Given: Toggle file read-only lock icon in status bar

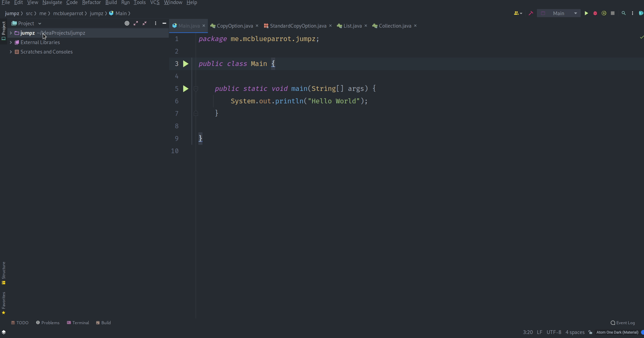Looking at the screenshot, I should pyautogui.click(x=590, y=332).
